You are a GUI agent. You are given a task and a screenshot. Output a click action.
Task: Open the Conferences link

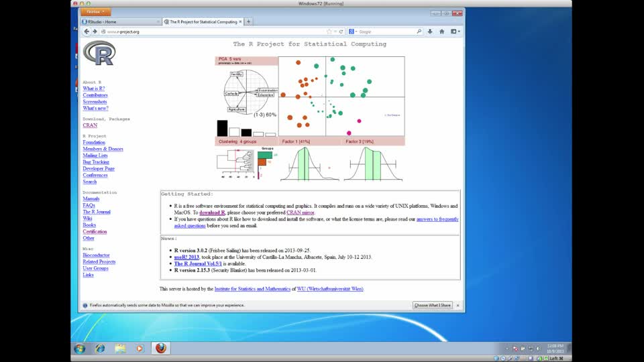click(x=95, y=175)
